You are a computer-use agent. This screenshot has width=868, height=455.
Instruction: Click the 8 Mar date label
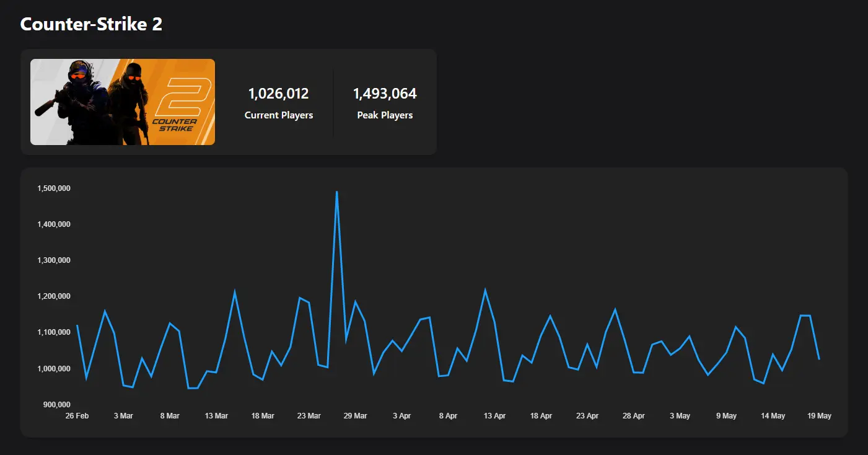(170, 416)
